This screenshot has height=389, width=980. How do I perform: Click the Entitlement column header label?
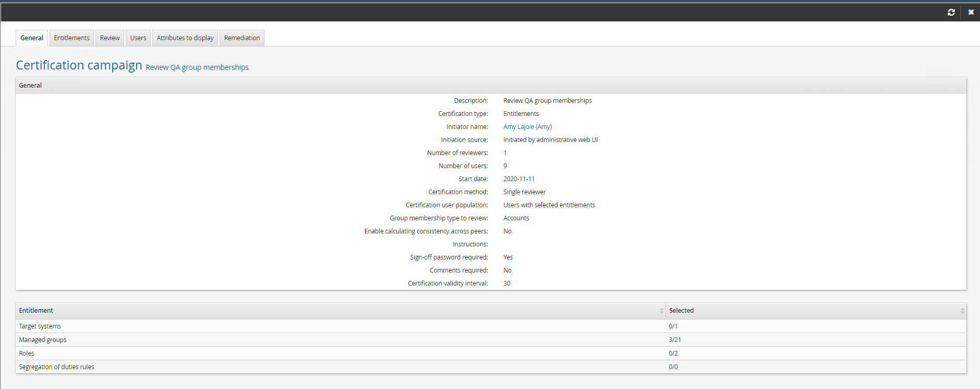(36, 311)
